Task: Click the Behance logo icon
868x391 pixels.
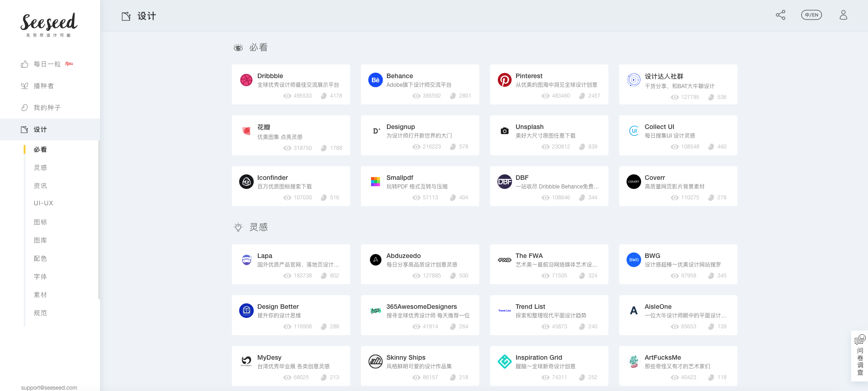Action: (x=376, y=80)
